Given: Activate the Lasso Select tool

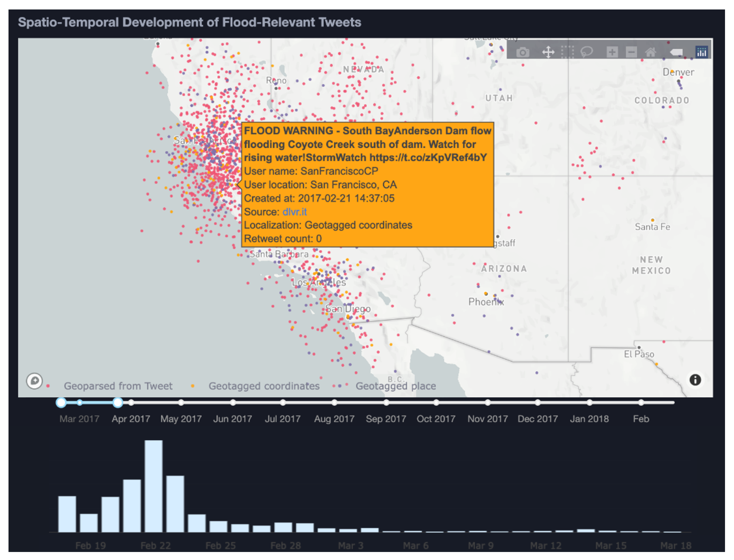Looking at the screenshot, I should click(x=586, y=52).
